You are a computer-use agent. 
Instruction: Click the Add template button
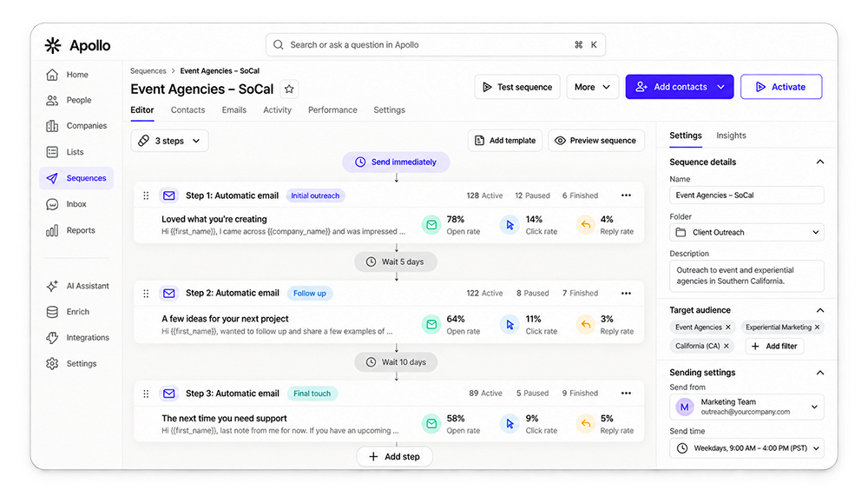pyautogui.click(x=505, y=141)
